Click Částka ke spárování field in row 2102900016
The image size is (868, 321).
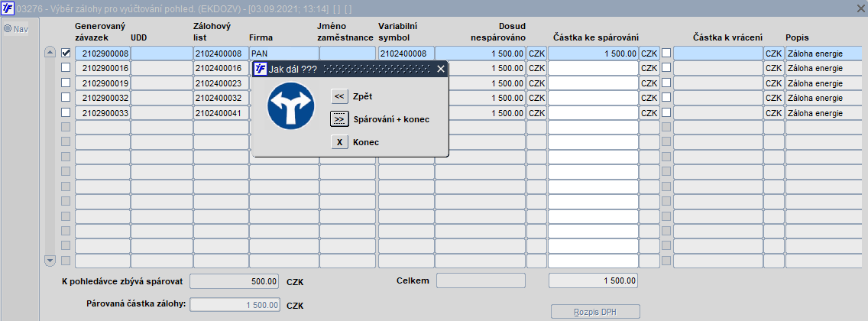click(x=594, y=68)
